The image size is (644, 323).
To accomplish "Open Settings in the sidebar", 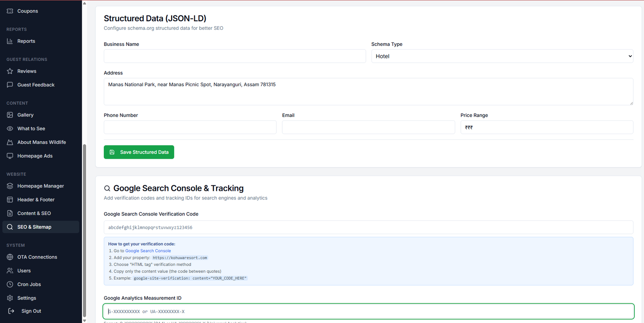I will tap(41, 298).
